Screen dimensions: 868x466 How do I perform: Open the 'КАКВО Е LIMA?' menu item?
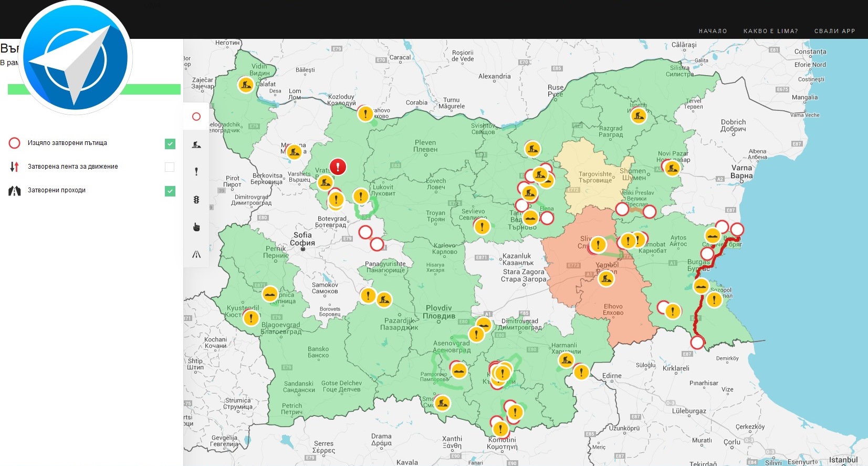pyautogui.click(x=770, y=31)
